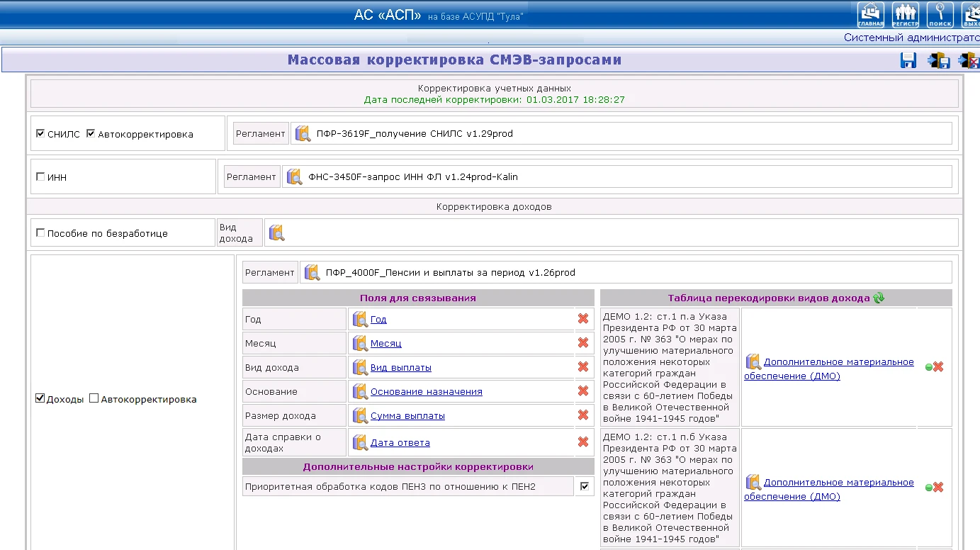Open the Вид выплаты link

401,368
